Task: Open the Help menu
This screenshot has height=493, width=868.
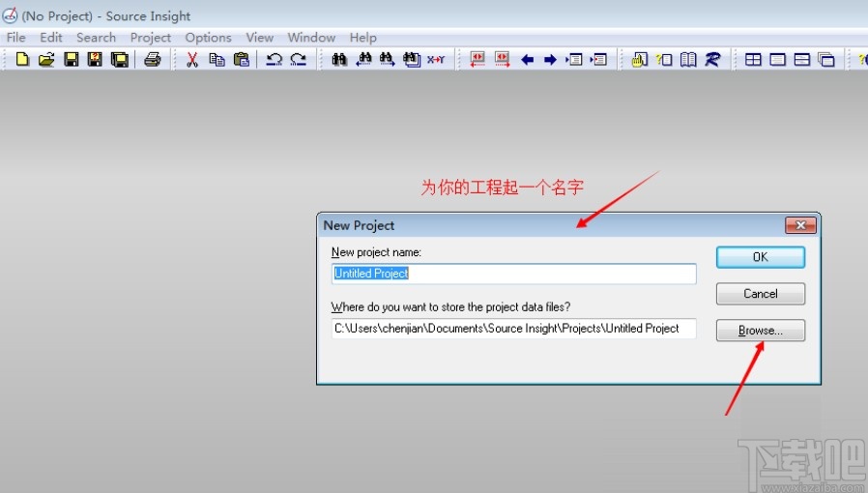Action: tap(363, 37)
